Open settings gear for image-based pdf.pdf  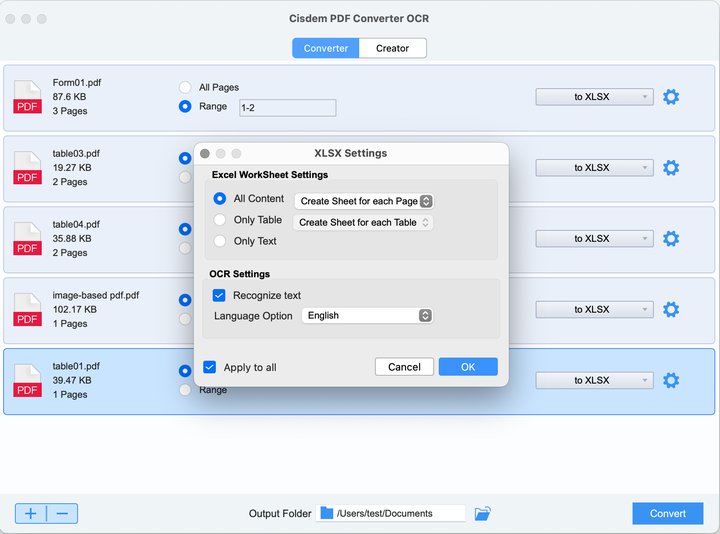(x=671, y=309)
